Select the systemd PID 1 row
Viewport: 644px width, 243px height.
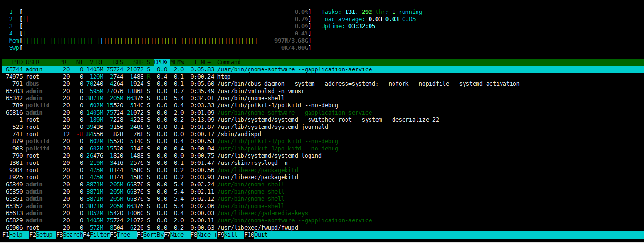click(322, 120)
